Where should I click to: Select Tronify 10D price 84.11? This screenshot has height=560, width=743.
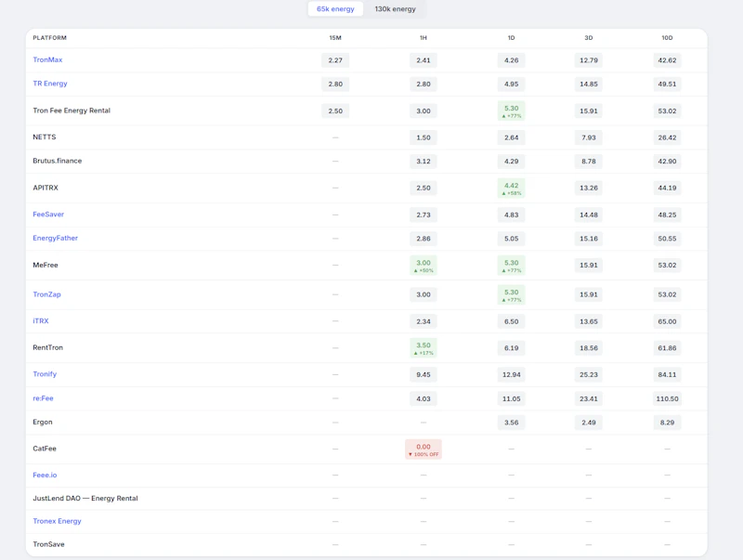[x=667, y=374]
